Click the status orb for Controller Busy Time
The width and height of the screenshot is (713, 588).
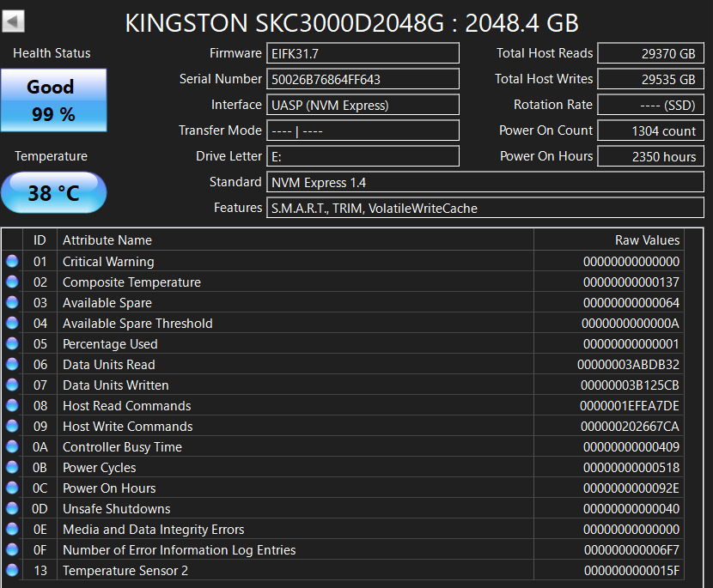point(12,446)
